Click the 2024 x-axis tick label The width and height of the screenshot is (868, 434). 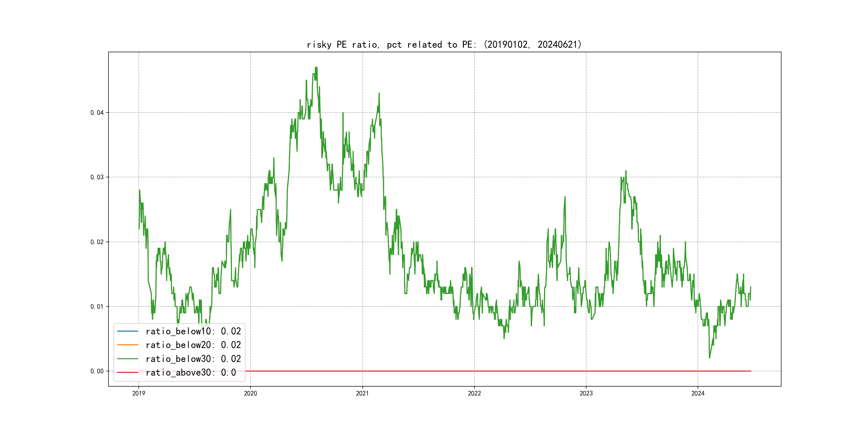pyautogui.click(x=698, y=393)
